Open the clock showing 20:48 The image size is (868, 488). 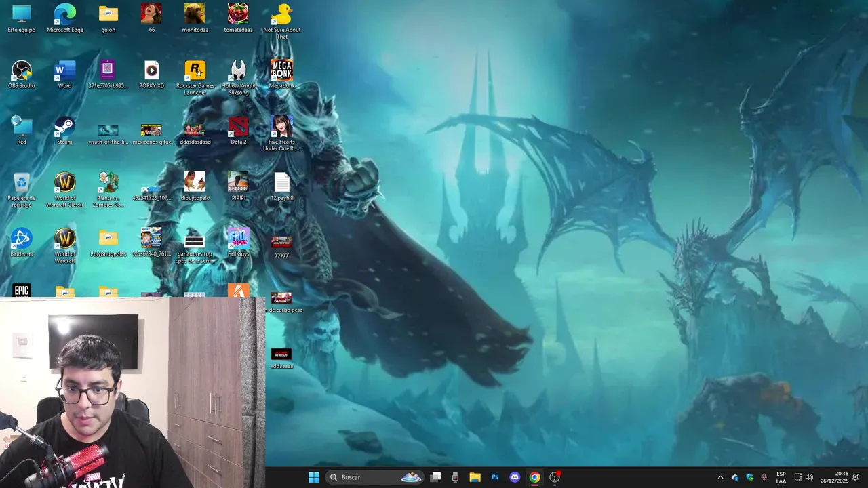click(834, 477)
